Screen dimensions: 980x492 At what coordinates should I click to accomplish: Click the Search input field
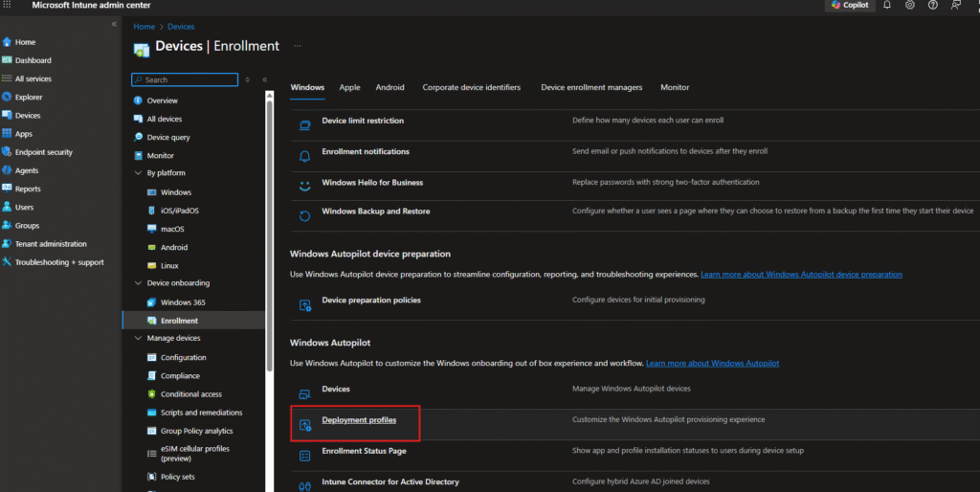189,79
